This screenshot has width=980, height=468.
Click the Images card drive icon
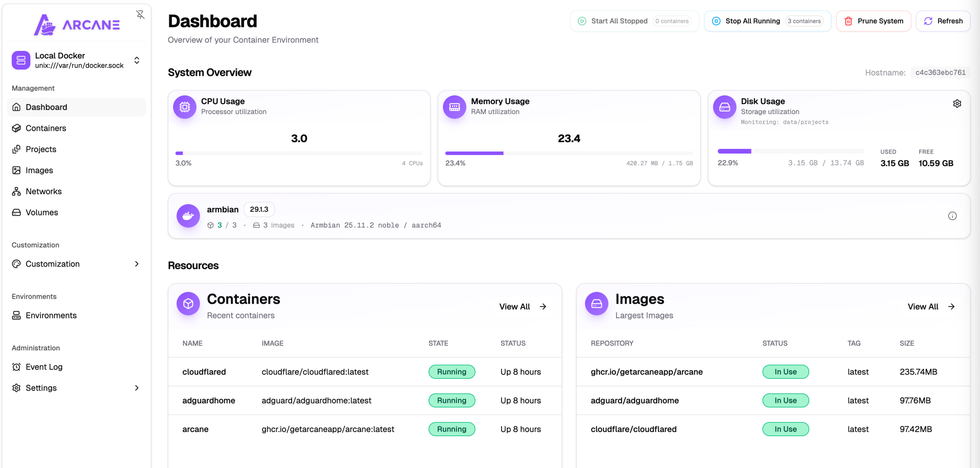pos(596,304)
